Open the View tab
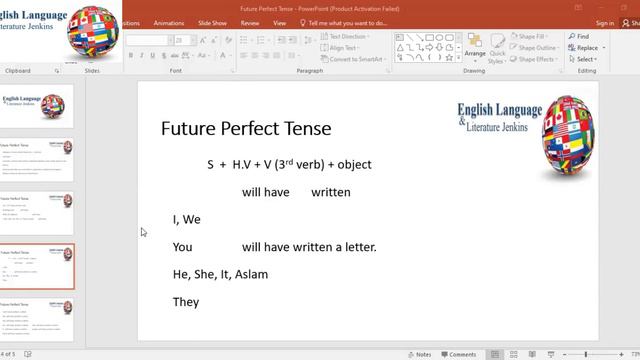 (x=280, y=23)
